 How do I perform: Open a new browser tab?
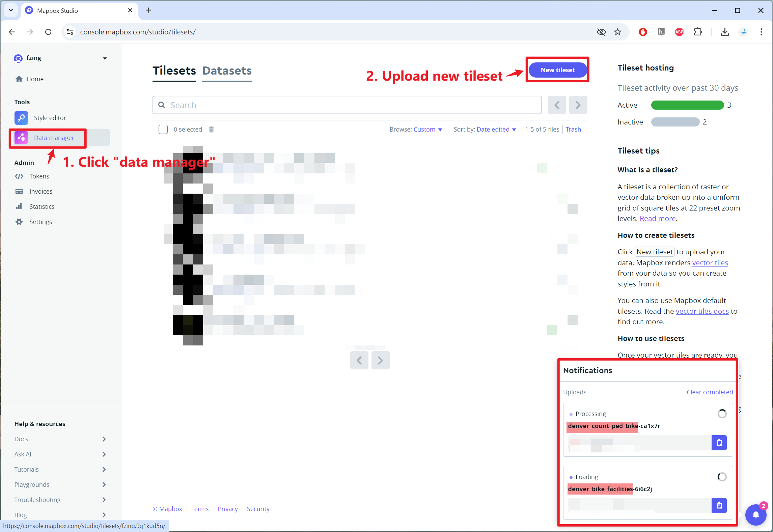[x=148, y=10]
